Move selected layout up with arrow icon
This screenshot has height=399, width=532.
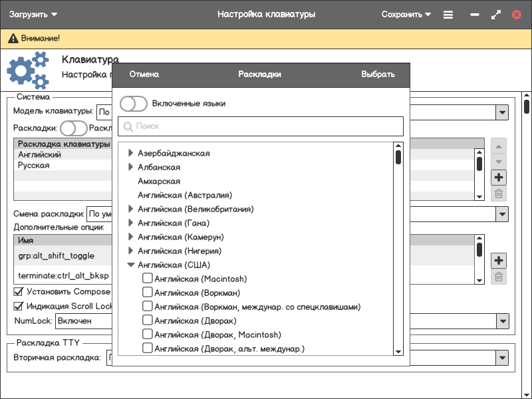(x=499, y=146)
